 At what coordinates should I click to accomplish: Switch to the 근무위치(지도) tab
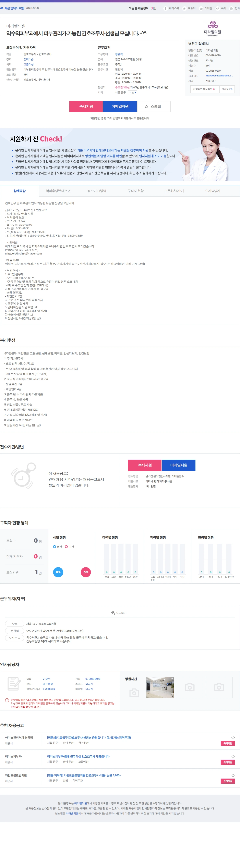174,191
